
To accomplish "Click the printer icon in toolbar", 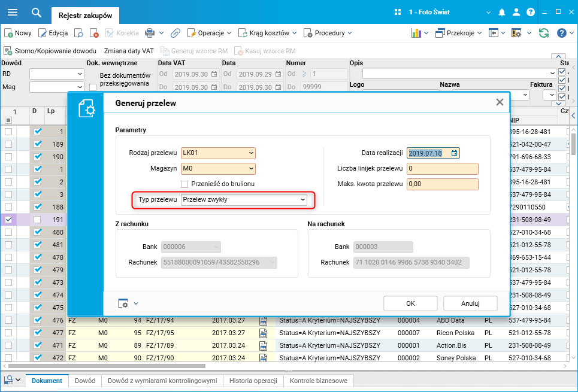I will click(150, 34).
